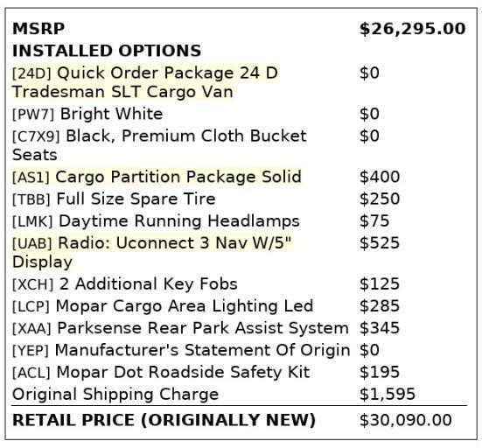The height and width of the screenshot is (448, 482).
Task: Click Mopar Dot Roadside Safety Kit
Action: click(x=161, y=373)
